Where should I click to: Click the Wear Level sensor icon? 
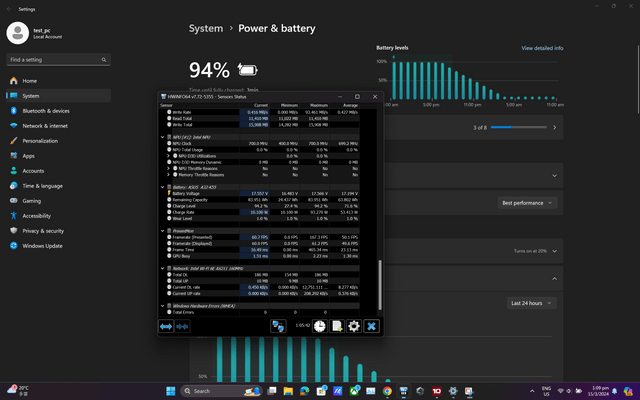point(169,218)
